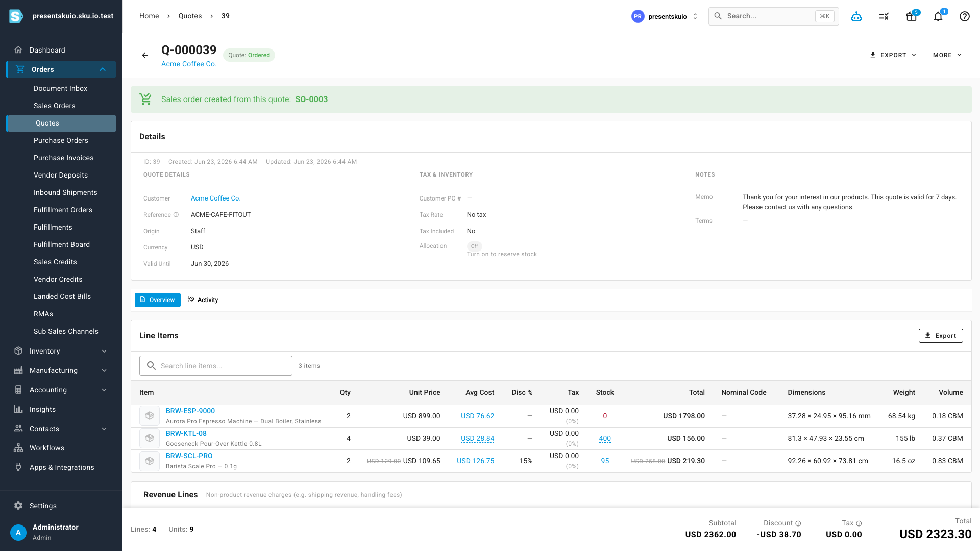The height and width of the screenshot is (551, 980).
Task: Click the PR account avatar
Action: [638, 16]
